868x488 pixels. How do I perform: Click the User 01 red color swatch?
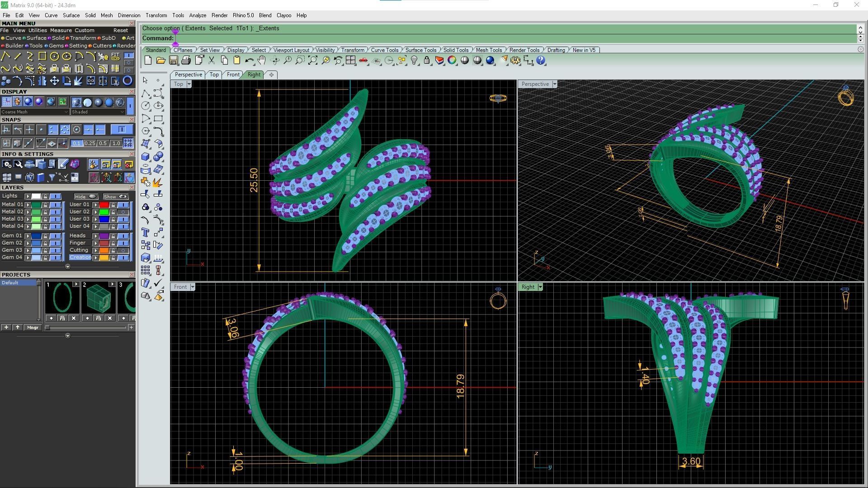click(104, 205)
